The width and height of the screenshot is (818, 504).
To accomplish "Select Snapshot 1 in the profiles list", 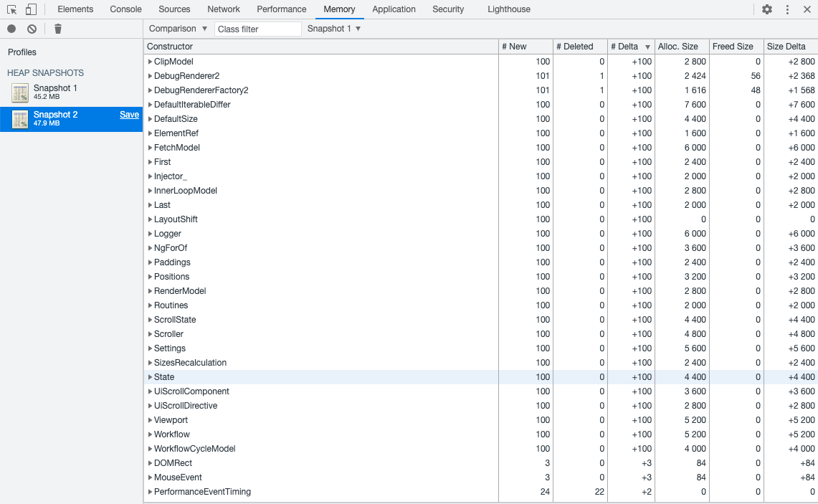I will [71, 92].
